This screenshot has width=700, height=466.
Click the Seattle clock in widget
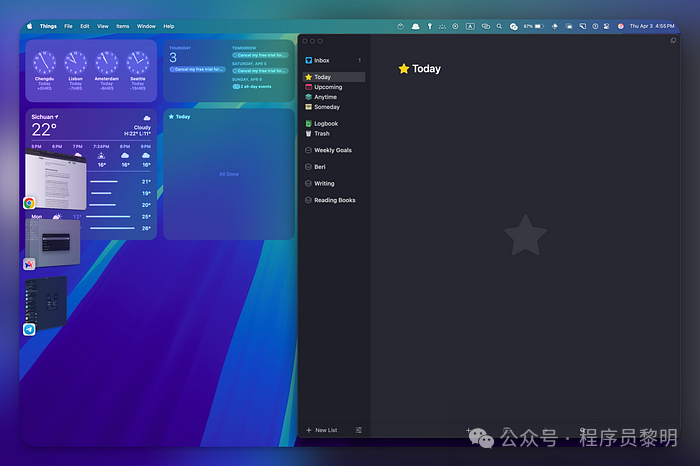click(x=138, y=62)
